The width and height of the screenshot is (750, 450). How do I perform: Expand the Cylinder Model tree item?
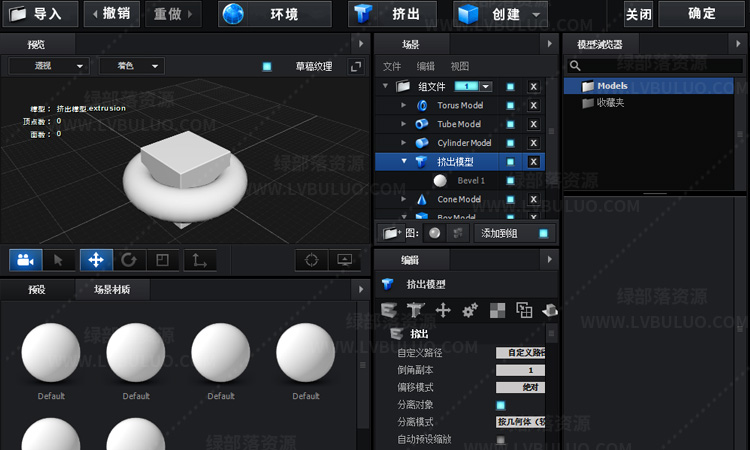pyautogui.click(x=404, y=143)
